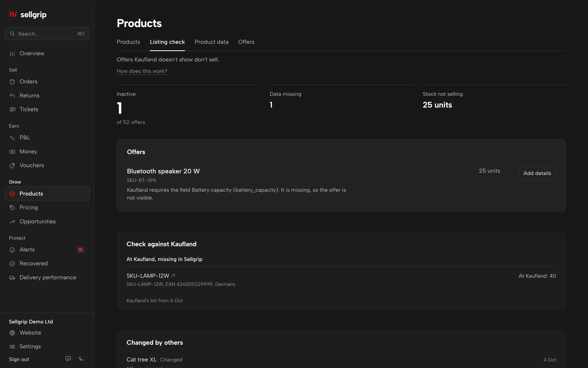Click the Products cube icon
This screenshot has width=588, height=368.
click(x=12, y=194)
